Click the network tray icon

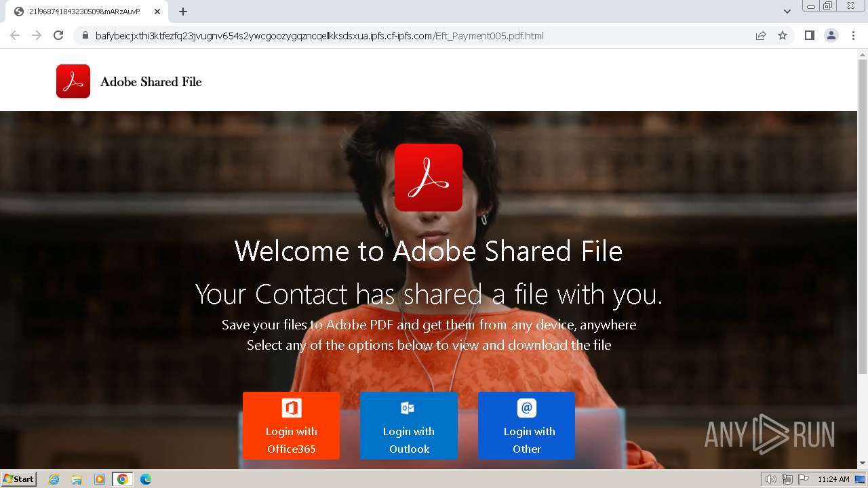pos(787,479)
